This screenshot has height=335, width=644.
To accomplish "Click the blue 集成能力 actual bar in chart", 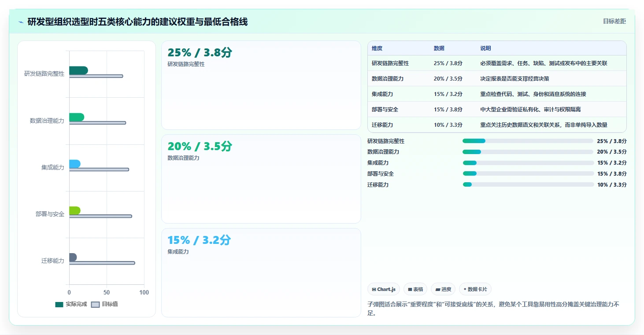I will point(75,164).
